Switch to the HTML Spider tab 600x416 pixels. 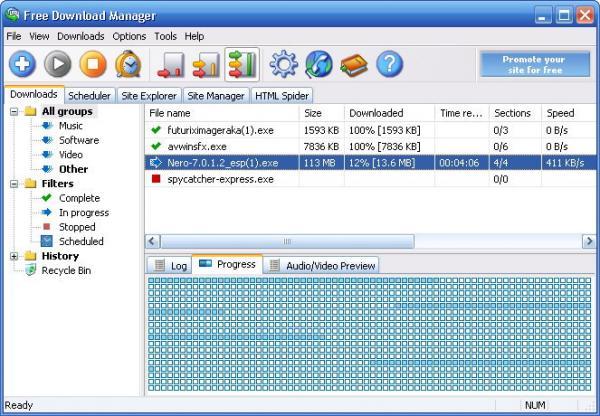click(282, 95)
